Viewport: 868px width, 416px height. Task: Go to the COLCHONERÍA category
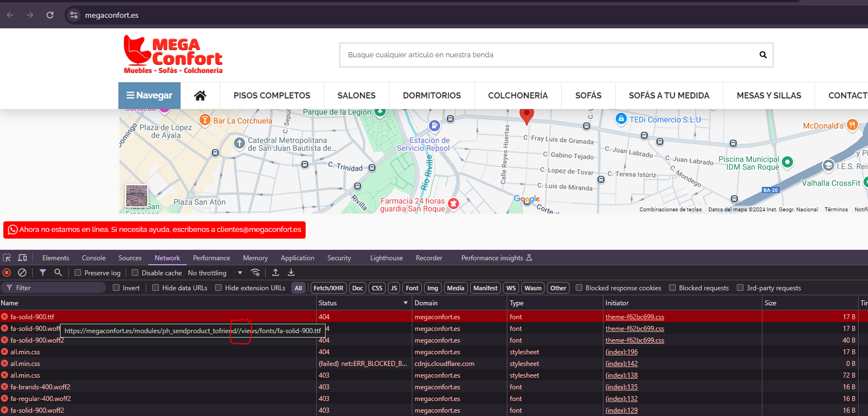coord(518,96)
